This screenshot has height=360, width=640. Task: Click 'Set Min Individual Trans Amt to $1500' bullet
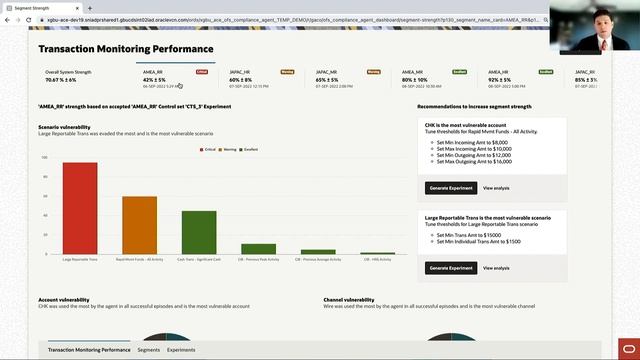(x=478, y=242)
